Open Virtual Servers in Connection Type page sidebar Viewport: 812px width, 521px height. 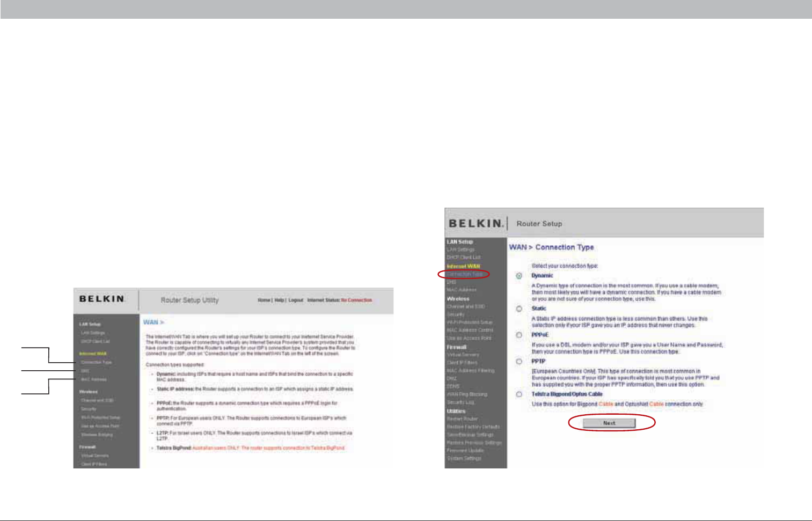[x=463, y=355]
